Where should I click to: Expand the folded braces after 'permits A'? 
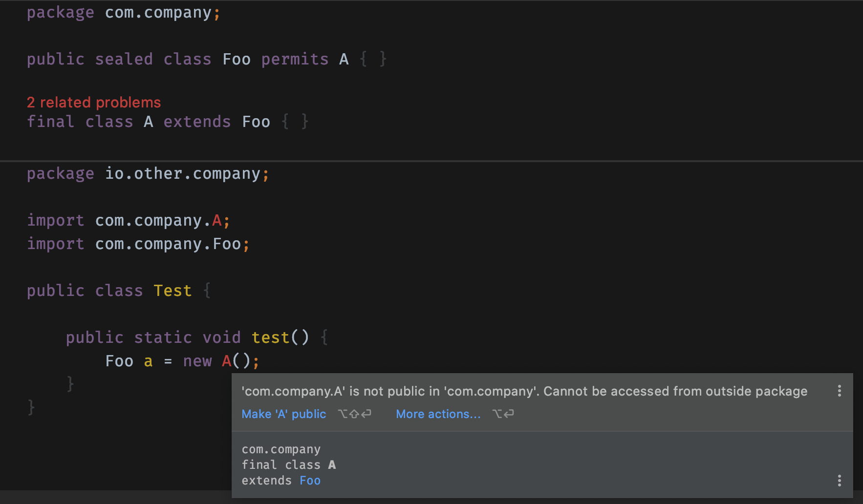(373, 59)
